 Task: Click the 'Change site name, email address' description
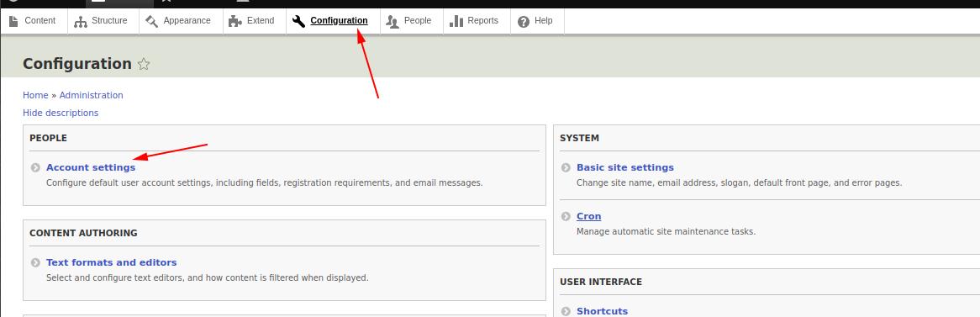pos(740,183)
